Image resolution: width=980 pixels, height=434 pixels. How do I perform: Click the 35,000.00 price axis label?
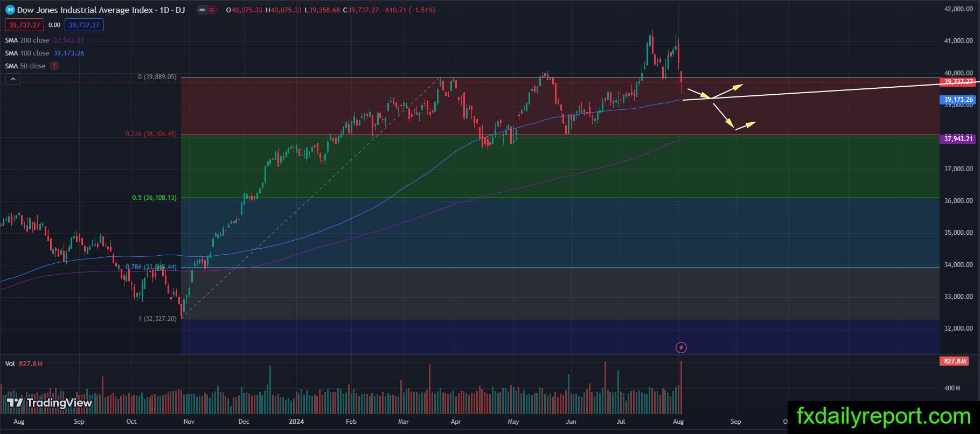(x=958, y=232)
